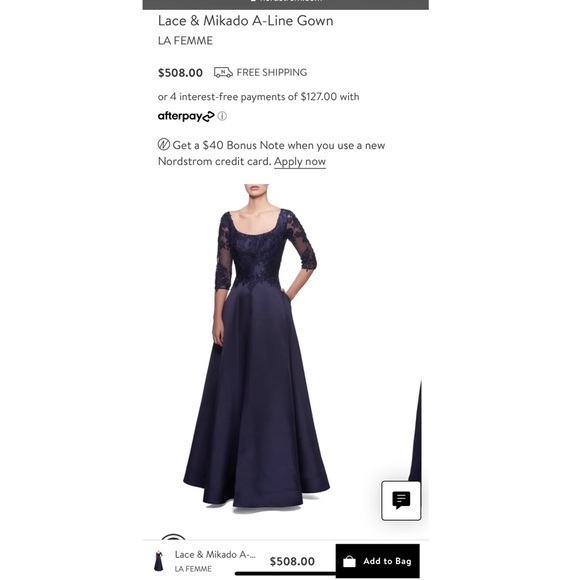Tap the Nordstrom N bonus note icon
Image resolution: width=580 pixels, height=580 pixels.
(163, 145)
